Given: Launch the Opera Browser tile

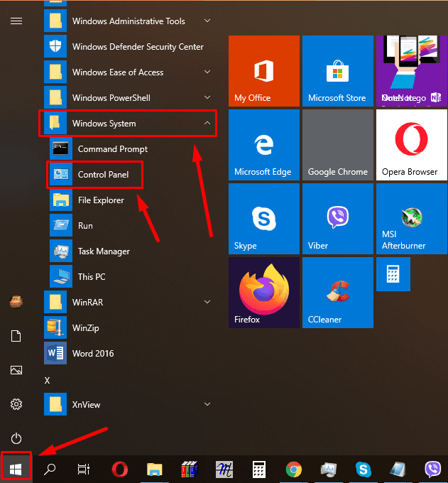Looking at the screenshot, I should click(x=412, y=145).
